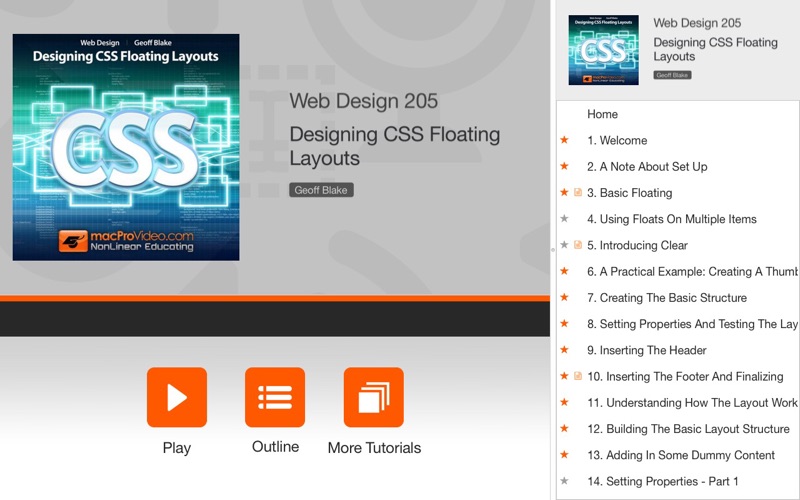The image size is (800, 500).
Task: Open the note icon beside 10. Inserting The Footer
Action: (578, 376)
